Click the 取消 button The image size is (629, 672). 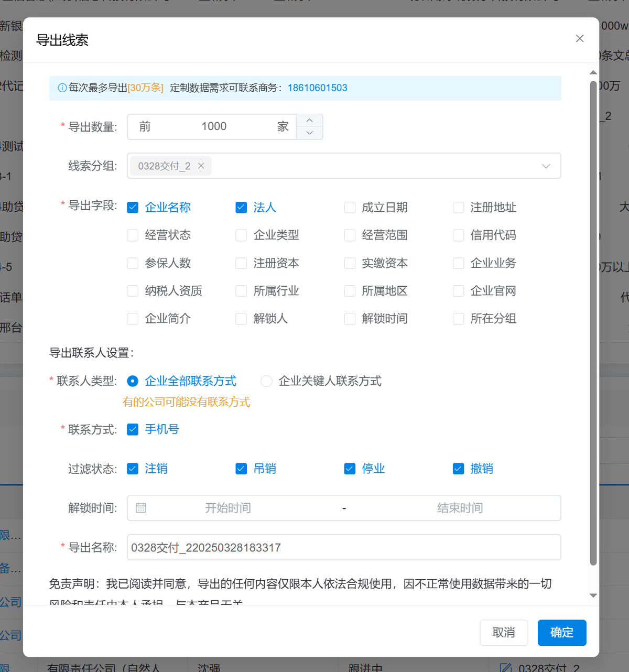click(504, 633)
